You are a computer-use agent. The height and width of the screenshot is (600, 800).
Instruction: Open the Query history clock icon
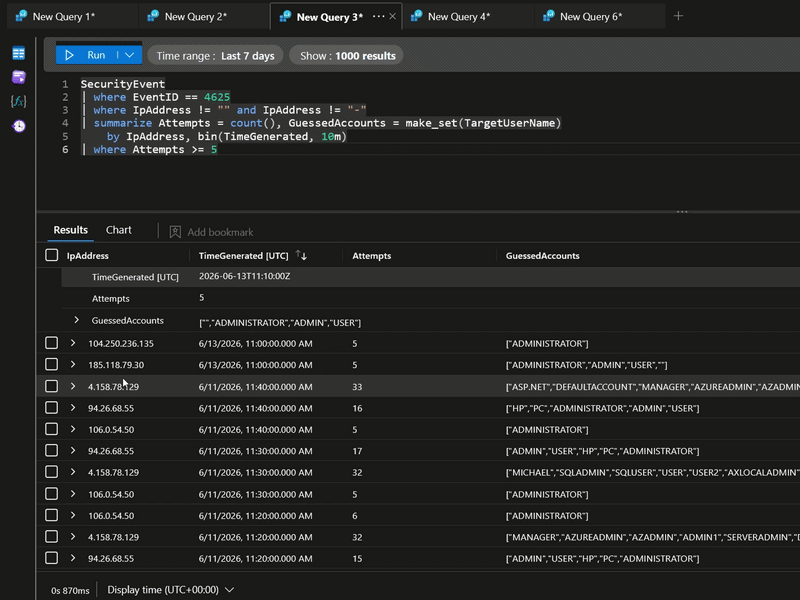pos(19,126)
